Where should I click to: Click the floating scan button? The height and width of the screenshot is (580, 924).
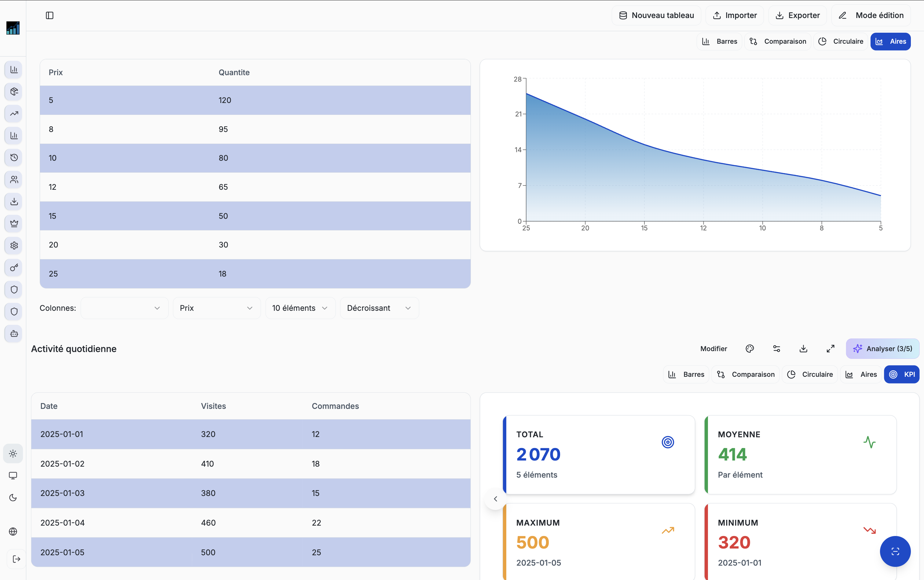pyautogui.click(x=895, y=551)
